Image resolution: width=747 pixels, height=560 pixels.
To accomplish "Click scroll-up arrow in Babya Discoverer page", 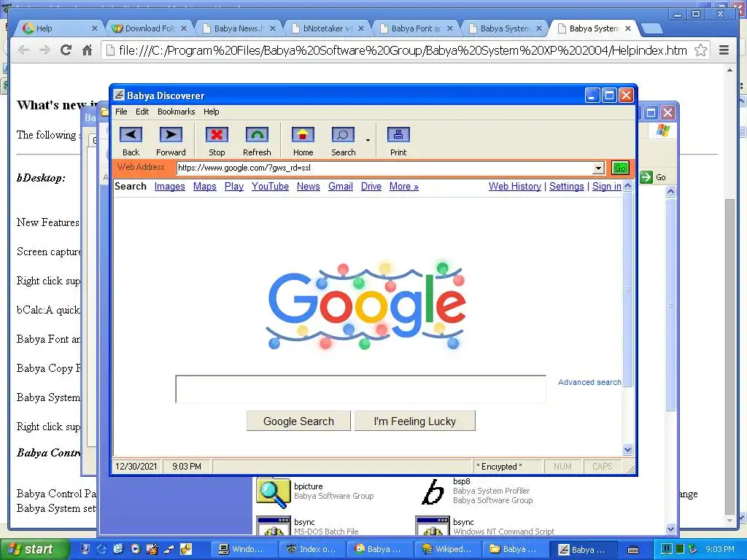I will 627,186.
